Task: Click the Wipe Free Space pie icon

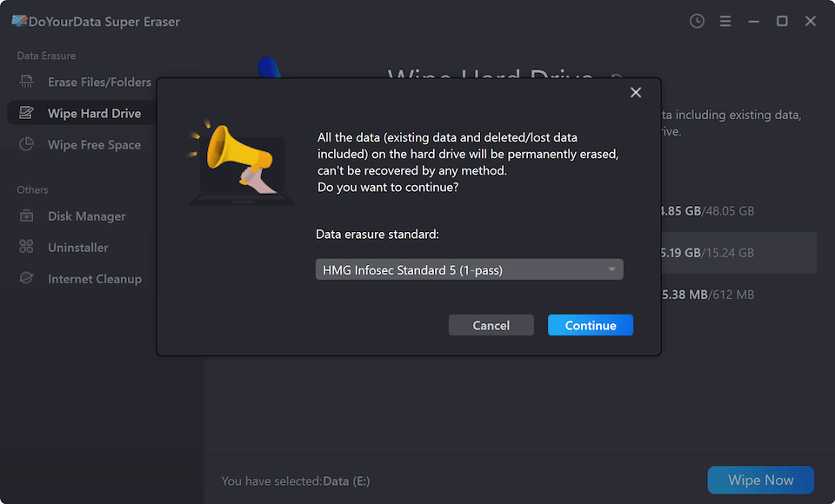Action: [x=27, y=145]
